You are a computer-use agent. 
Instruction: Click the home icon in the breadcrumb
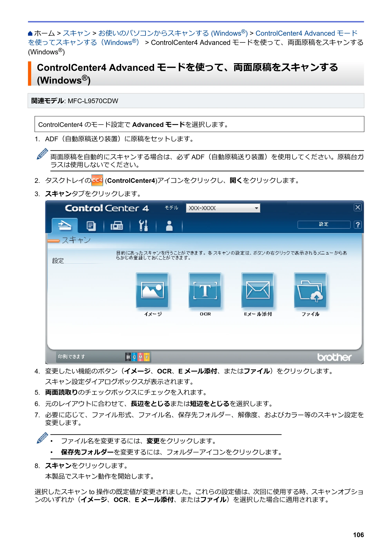[x=30, y=33]
